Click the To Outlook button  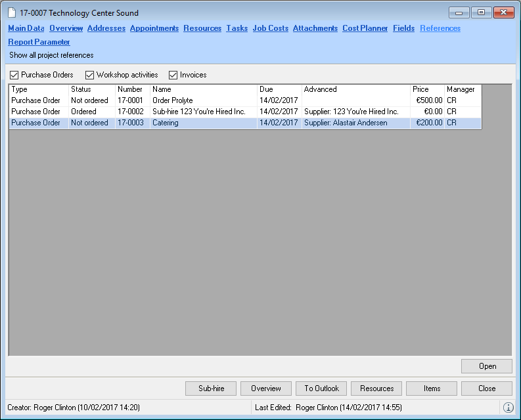(x=321, y=388)
